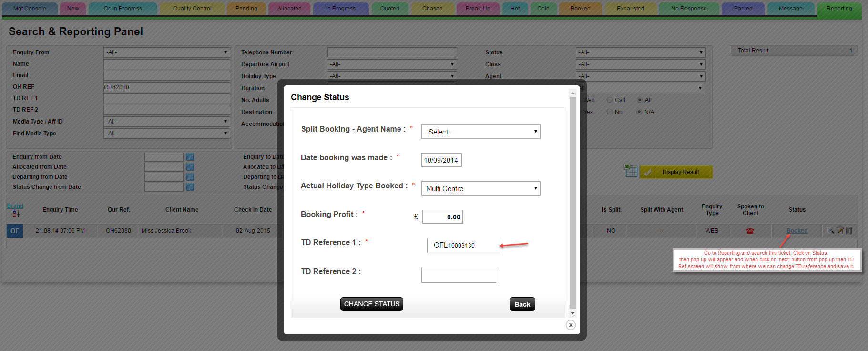
Task: Click the Name search field
Action: click(x=166, y=64)
